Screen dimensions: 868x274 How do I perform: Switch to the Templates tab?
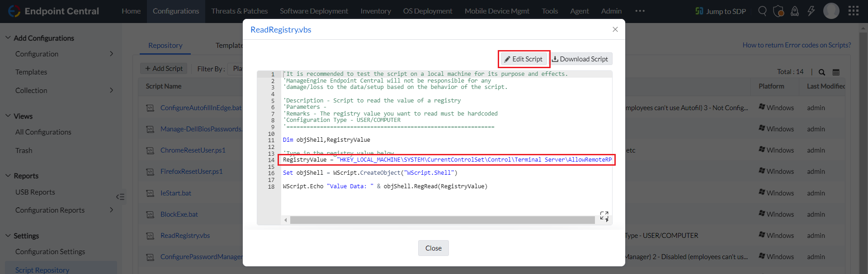tap(229, 46)
